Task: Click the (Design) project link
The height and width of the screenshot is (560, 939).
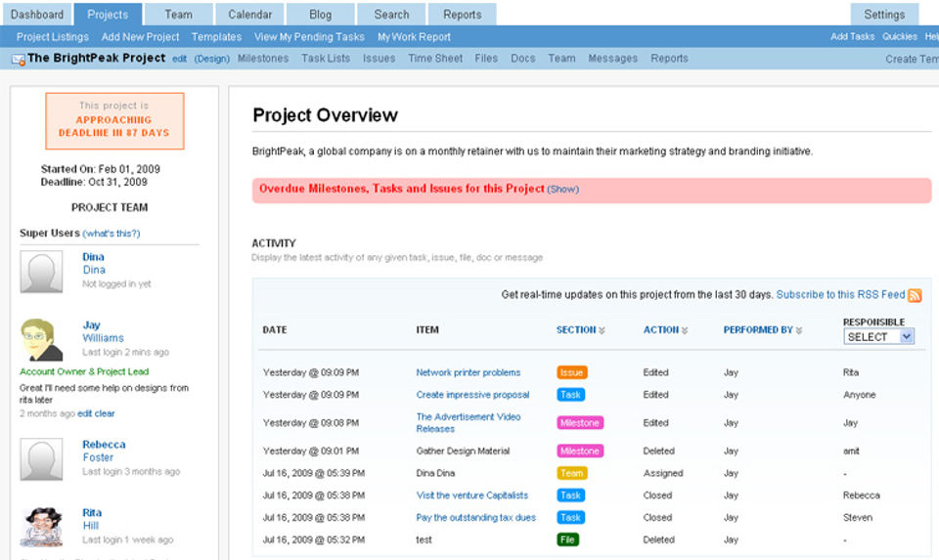Action: [x=212, y=59]
